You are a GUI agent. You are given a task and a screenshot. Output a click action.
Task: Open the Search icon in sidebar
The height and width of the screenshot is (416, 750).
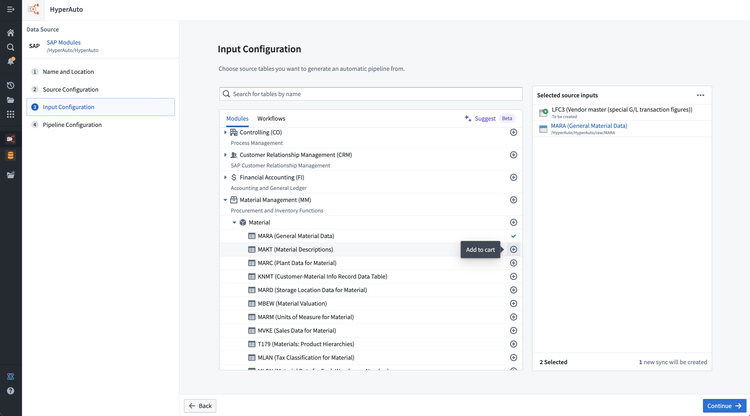click(11, 47)
